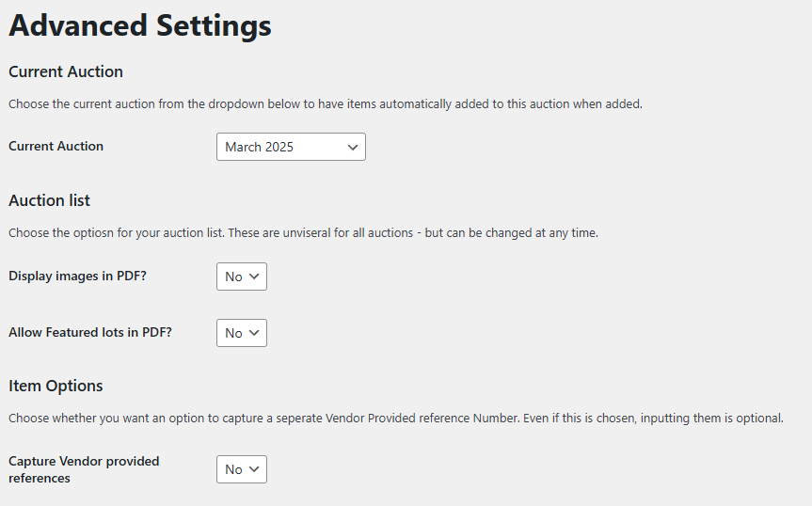Click the 'Current Auction' section heading
Image resolution: width=812 pixels, height=506 pixels.
(66, 71)
